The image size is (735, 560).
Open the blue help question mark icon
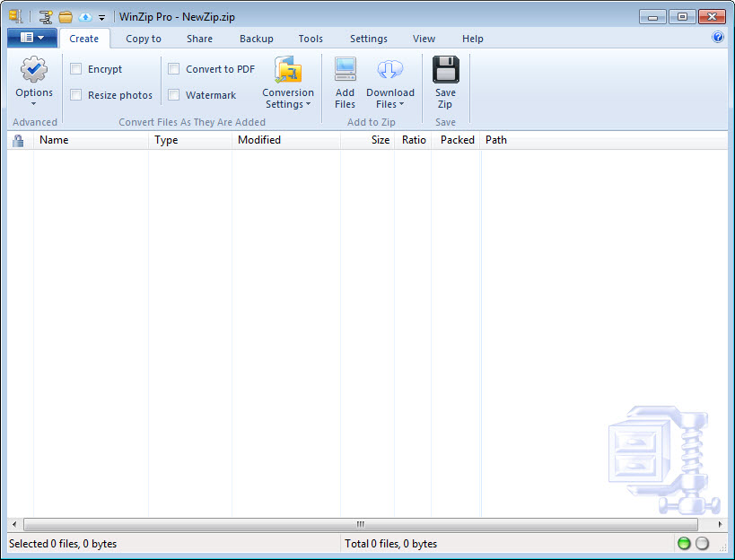pyautogui.click(x=718, y=37)
